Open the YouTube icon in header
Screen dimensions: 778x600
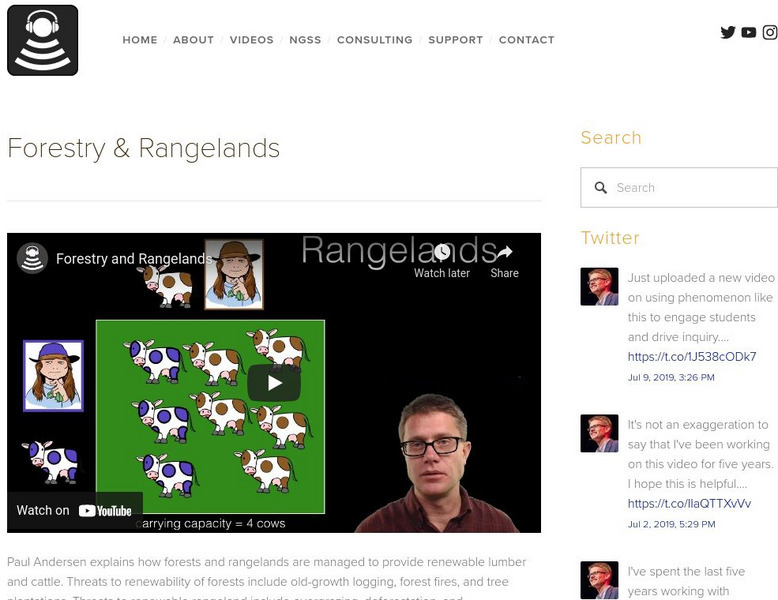[x=749, y=32]
